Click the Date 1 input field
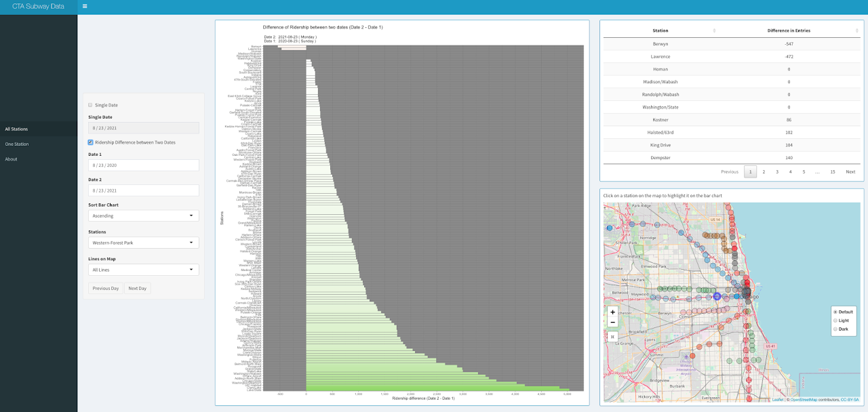This screenshot has width=868, height=412. pyautogui.click(x=143, y=165)
